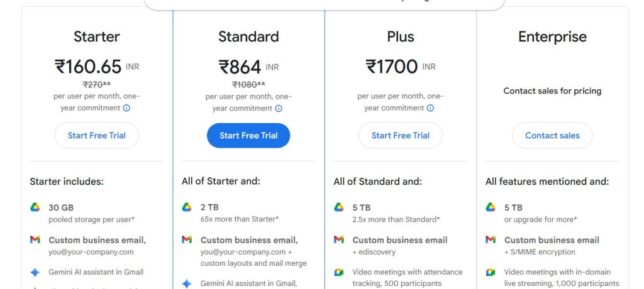
Task: Start Free Trial for the Standard plan
Action: point(248,136)
